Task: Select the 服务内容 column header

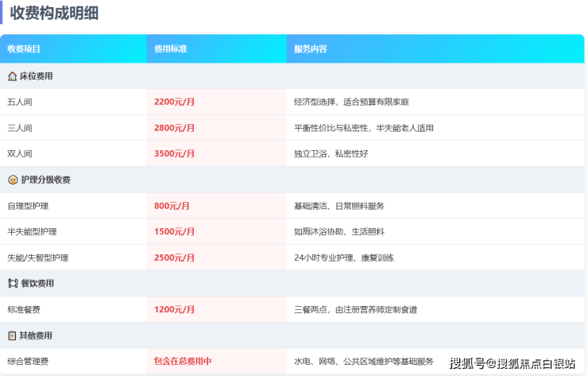Action: [x=310, y=48]
